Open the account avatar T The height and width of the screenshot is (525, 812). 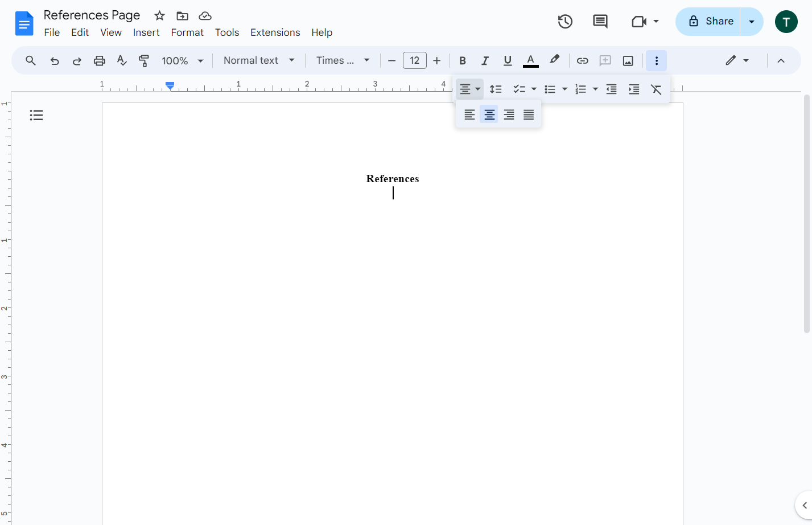pyautogui.click(x=786, y=22)
